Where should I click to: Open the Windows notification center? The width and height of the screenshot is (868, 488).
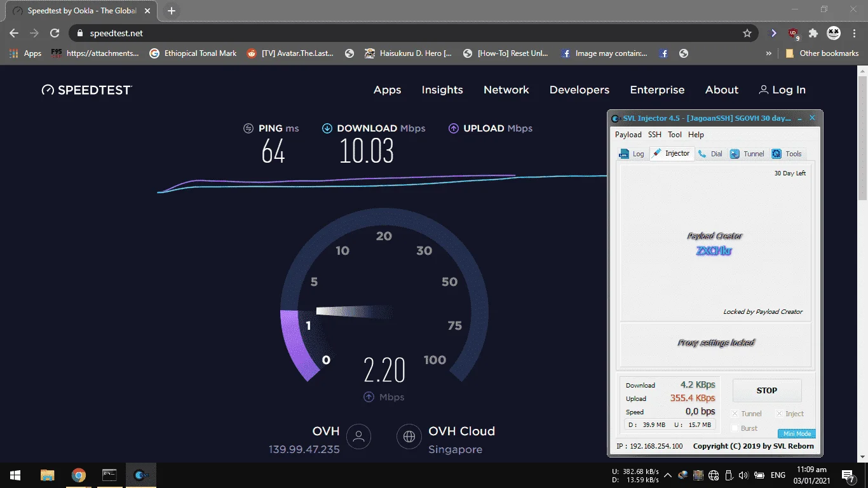point(848,475)
